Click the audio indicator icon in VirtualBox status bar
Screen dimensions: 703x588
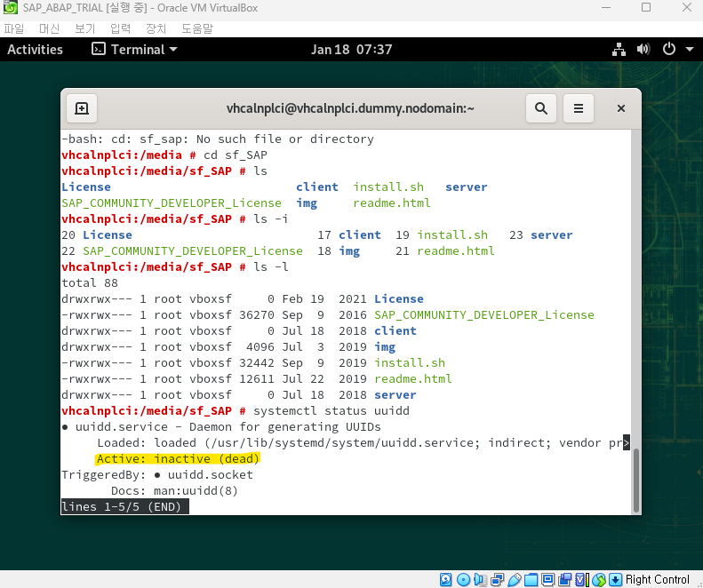[x=480, y=579]
